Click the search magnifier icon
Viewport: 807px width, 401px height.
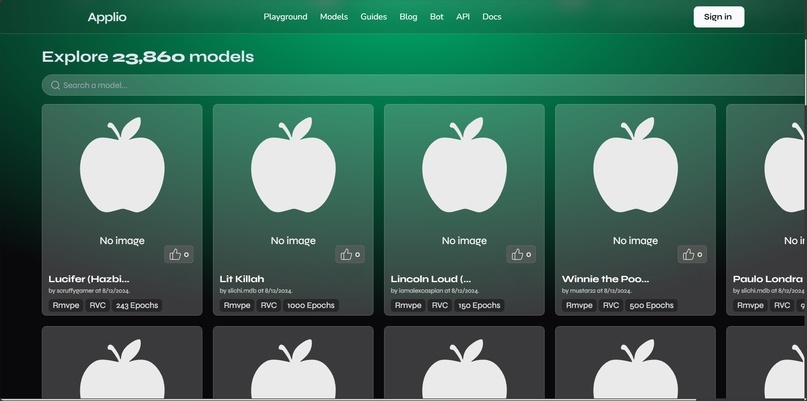tap(55, 85)
